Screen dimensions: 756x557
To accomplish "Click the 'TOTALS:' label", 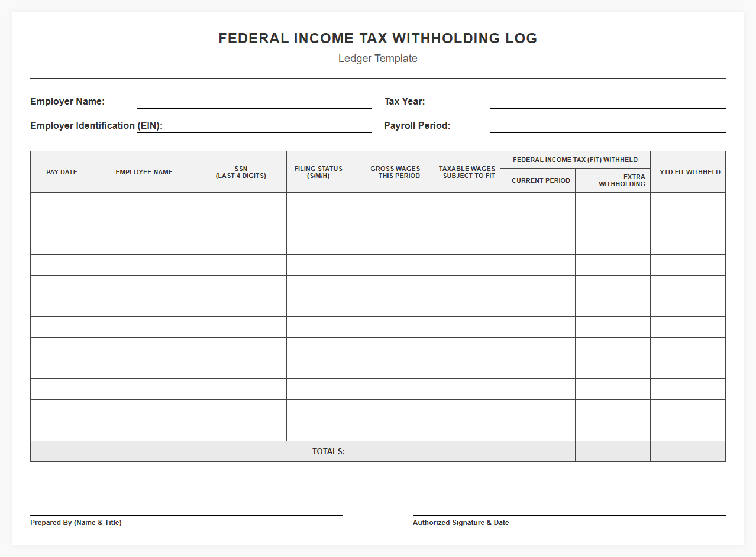I will click(x=328, y=451).
